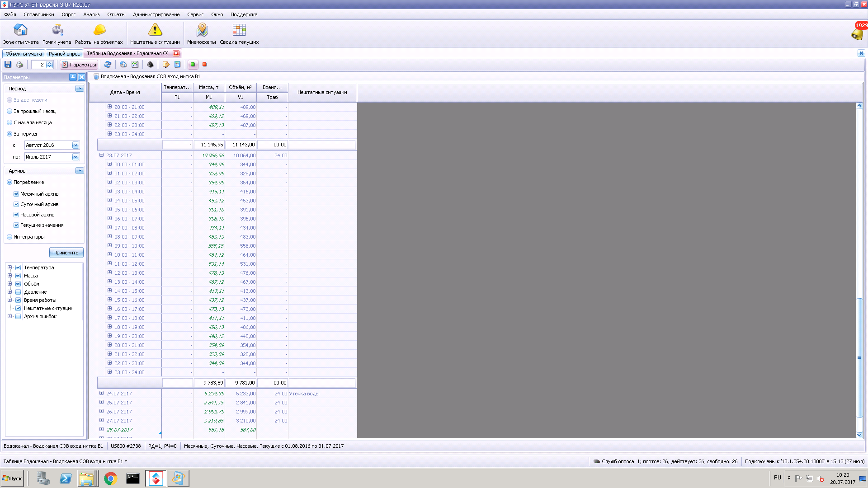This screenshot has height=488, width=868.
Task: Click the Параметры toolbar button
Action: coord(79,65)
